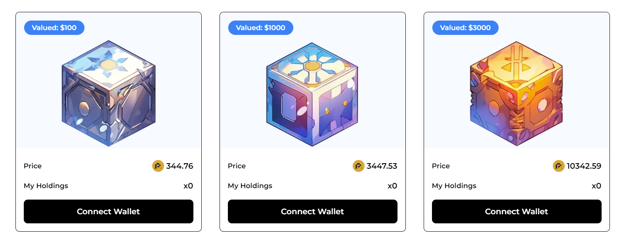Click the coin icon beside price 344.76
This screenshot has height=238, width=644.
click(158, 166)
